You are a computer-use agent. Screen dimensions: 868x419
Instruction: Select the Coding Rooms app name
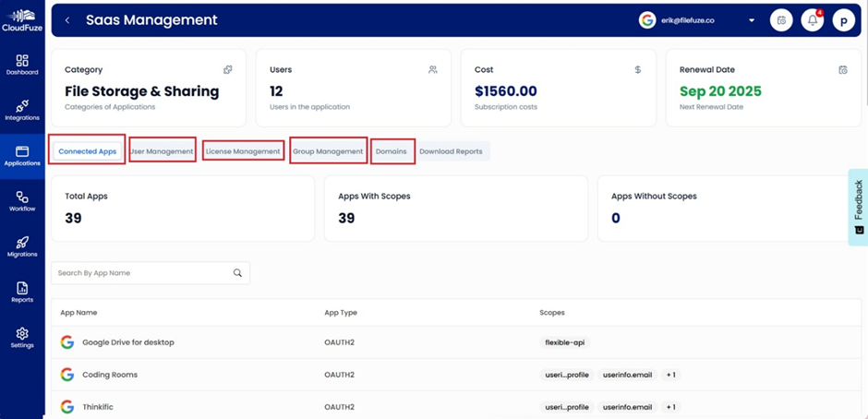point(110,375)
